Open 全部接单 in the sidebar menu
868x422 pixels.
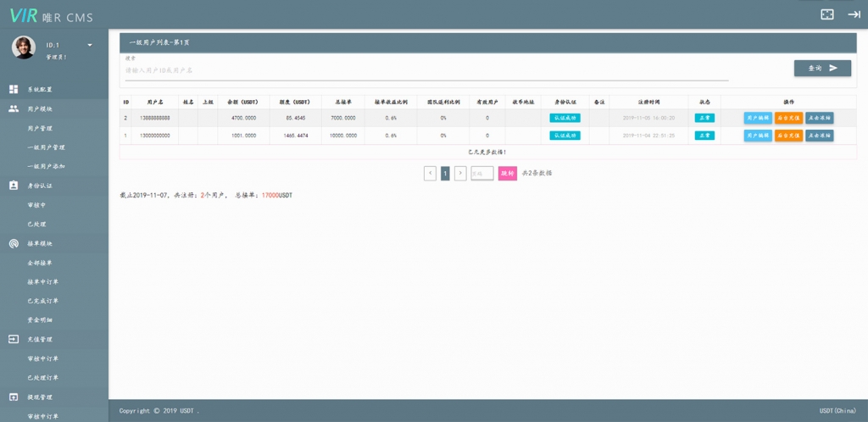pos(39,263)
